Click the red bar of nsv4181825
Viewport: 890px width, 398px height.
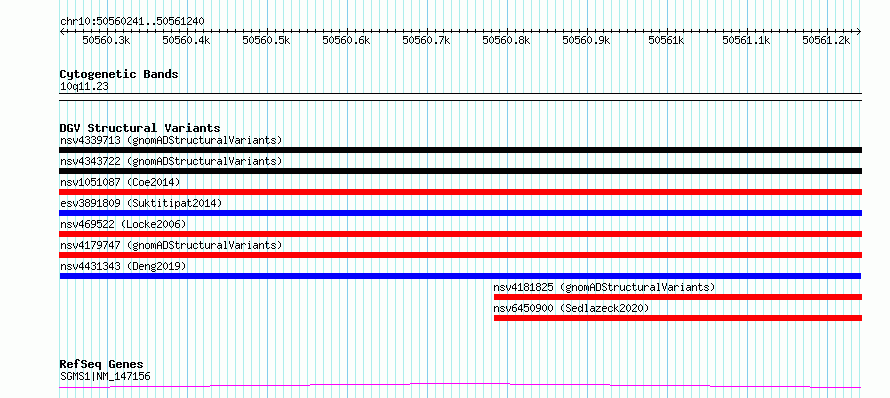click(x=678, y=297)
